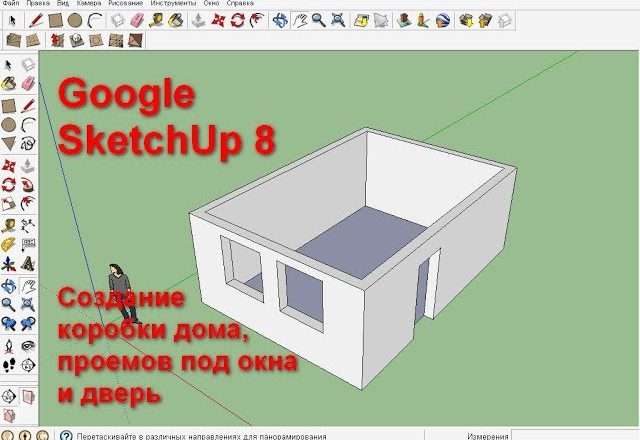Image resolution: width=640 pixels, height=440 pixels.
Task: Open the Окно menu
Action: coord(211,3)
